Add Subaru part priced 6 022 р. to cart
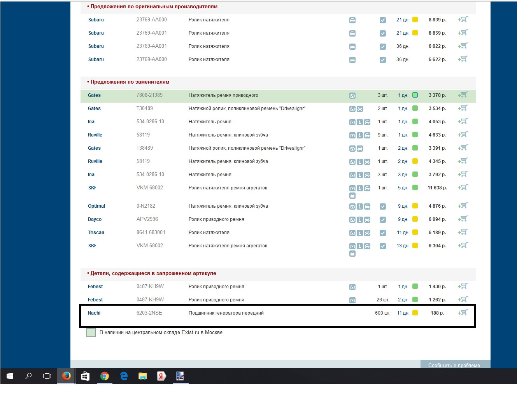 click(x=463, y=46)
